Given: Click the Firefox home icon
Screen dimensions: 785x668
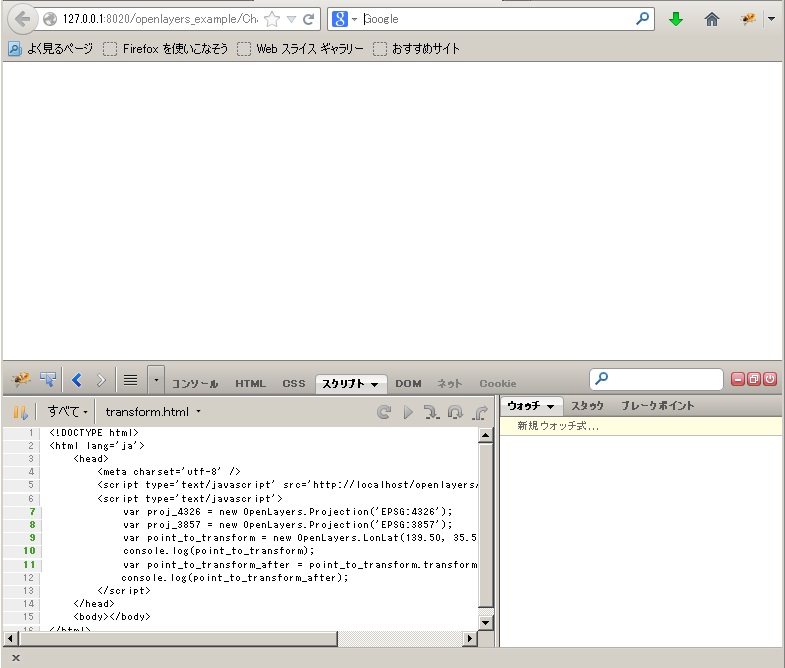Looking at the screenshot, I should tap(712, 19).
